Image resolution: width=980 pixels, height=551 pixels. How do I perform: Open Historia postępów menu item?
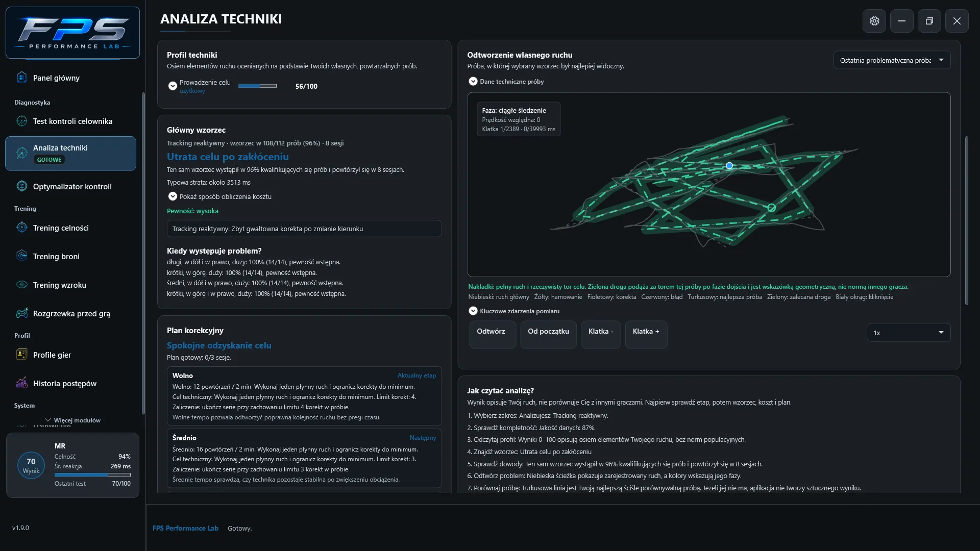(x=70, y=383)
